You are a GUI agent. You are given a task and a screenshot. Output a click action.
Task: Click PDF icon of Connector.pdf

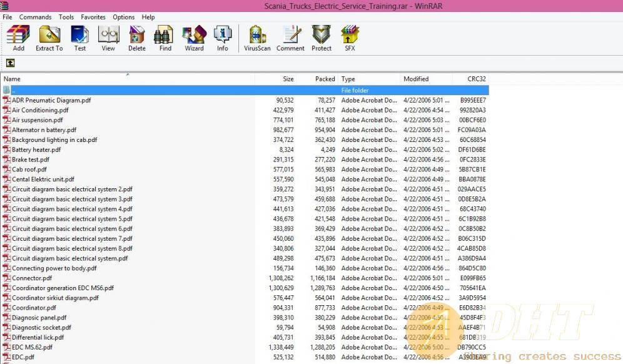pyautogui.click(x=7, y=278)
